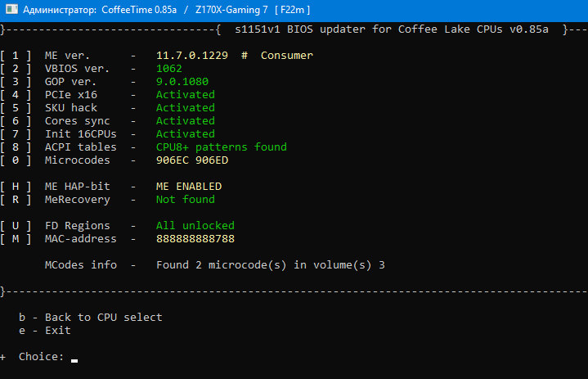Screen dimensions: 588x379
Task: Click the header 's1151v1 BIOS updater for Coffee Lake CPUs' text
Action: (x=369, y=29)
